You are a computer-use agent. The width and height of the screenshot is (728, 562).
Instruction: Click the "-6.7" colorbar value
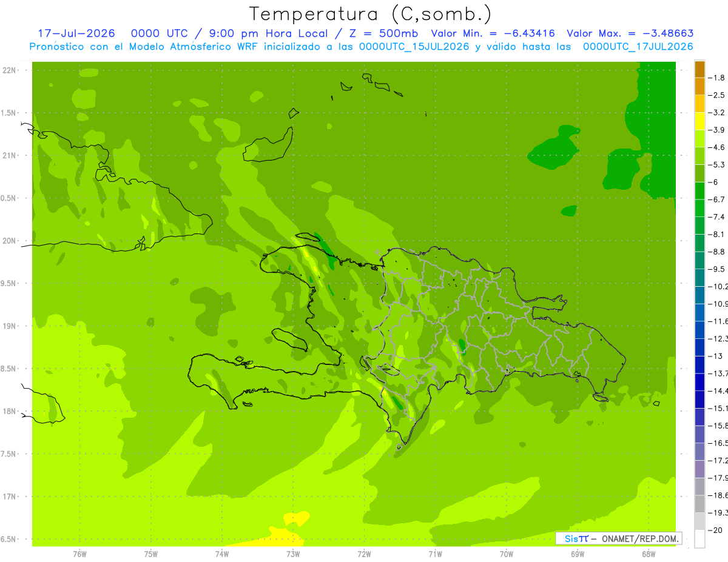point(716,199)
